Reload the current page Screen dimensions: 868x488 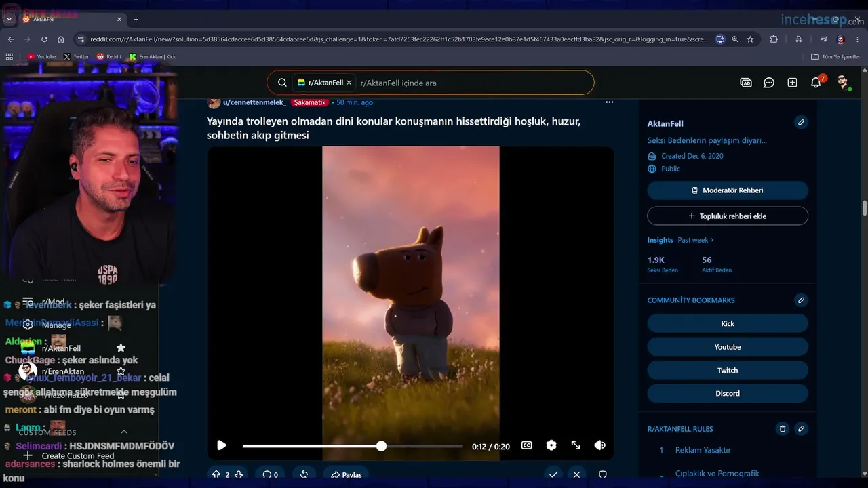pyautogui.click(x=44, y=39)
